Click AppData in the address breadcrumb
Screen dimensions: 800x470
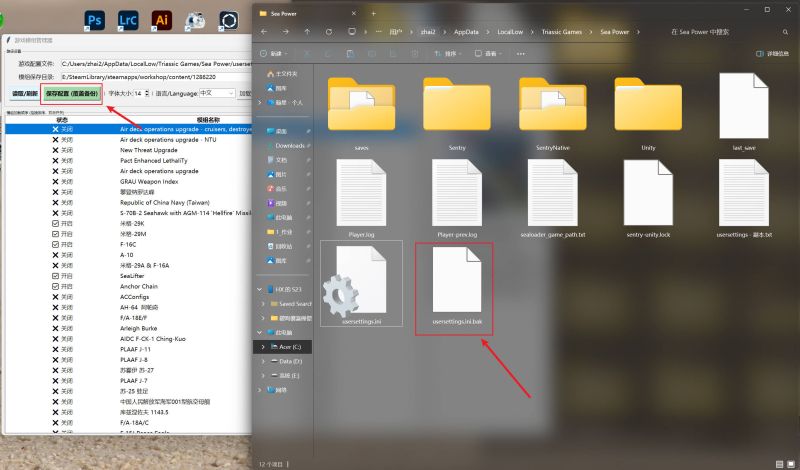(x=466, y=32)
